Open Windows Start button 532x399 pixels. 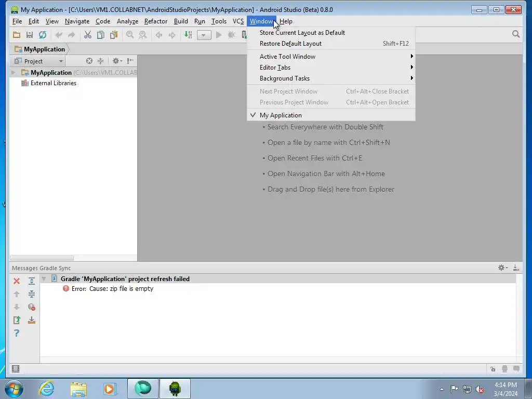point(14,389)
